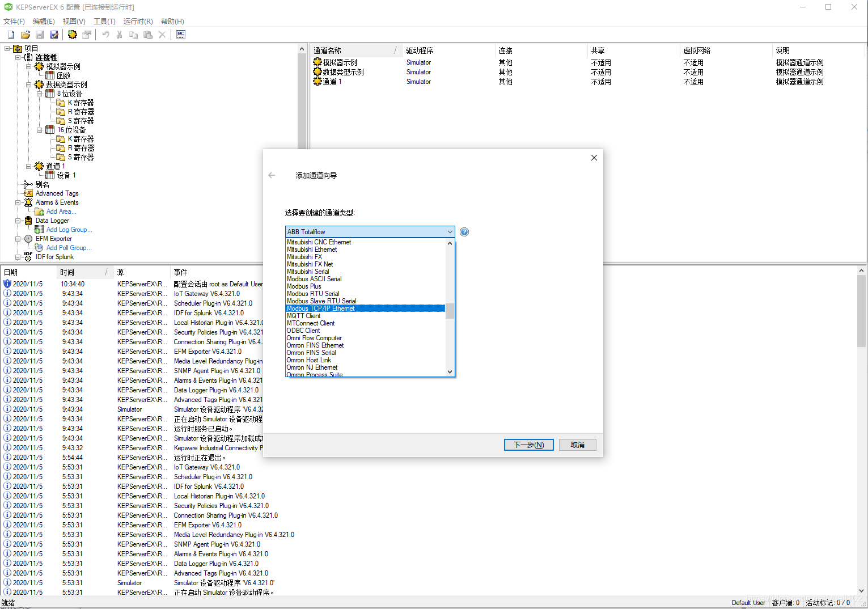Select Omron FINS Ethernet in the list
The width and height of the screenshot is (868, 609).
[366, 345]
